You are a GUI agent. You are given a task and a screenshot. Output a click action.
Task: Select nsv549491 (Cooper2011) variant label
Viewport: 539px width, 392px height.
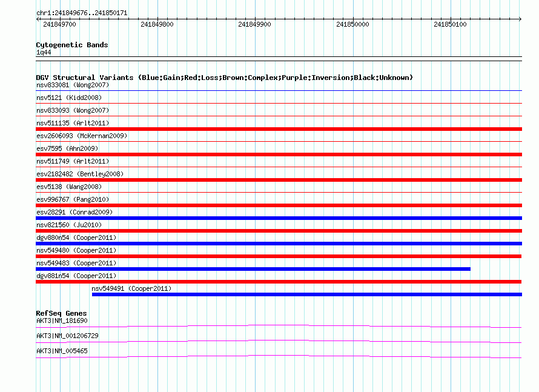coord(131,288)
